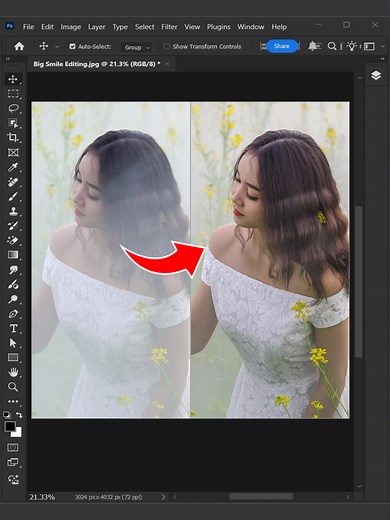Select the Smudge tool

point(13,270)
